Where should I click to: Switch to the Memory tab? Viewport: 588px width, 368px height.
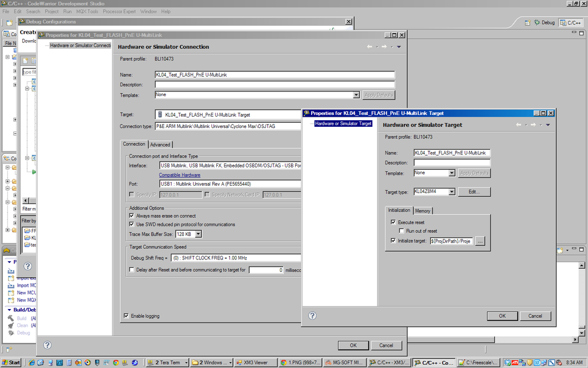click(422, 211)
